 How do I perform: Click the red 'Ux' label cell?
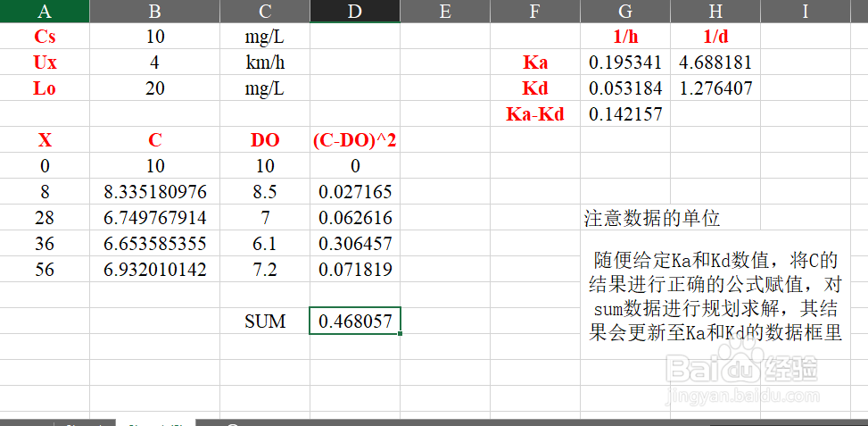tap(45, 62)
